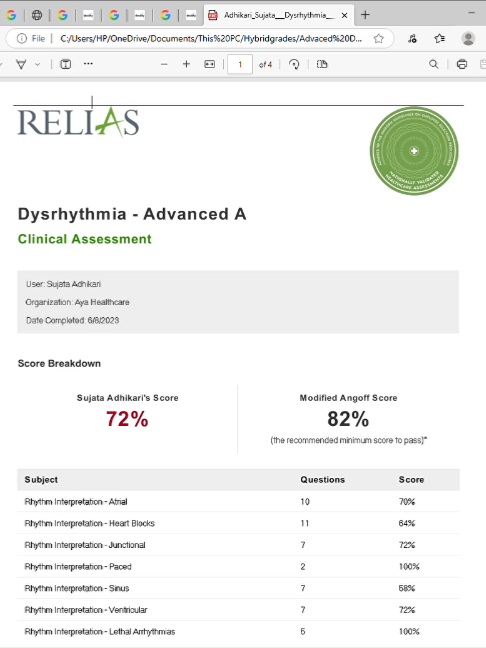Click the Questions column header
Image resolution: width=486 pixels, height=648 pixels.
(x=322, y=479)
